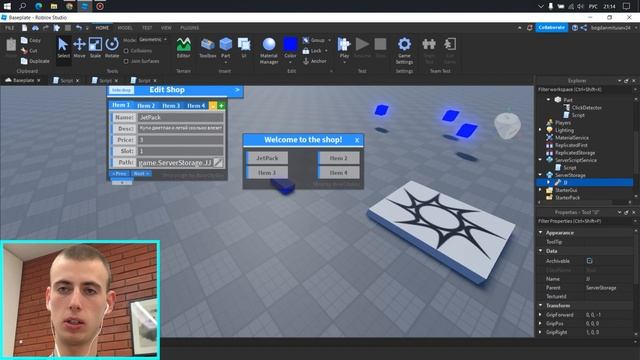Click the Filter workspace search box

584,89
